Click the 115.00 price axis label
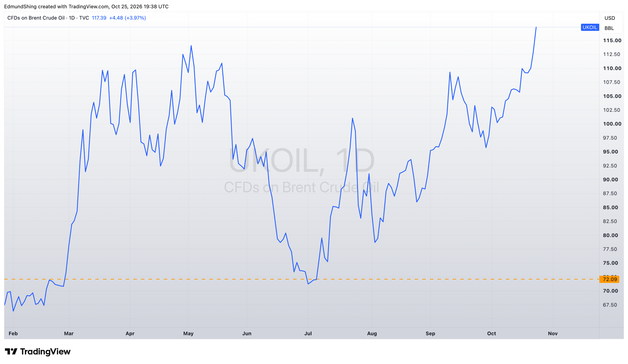The height and width of the screenshot is (364, 628). click(612, 40)
